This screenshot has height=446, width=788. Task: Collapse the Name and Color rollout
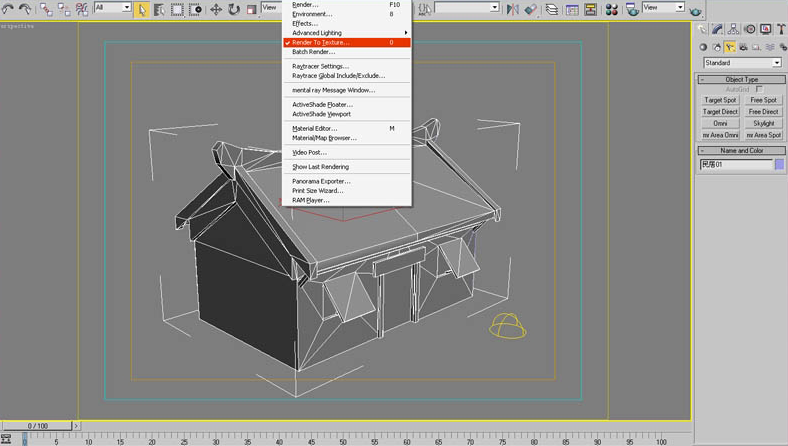(x=740, y=150)
